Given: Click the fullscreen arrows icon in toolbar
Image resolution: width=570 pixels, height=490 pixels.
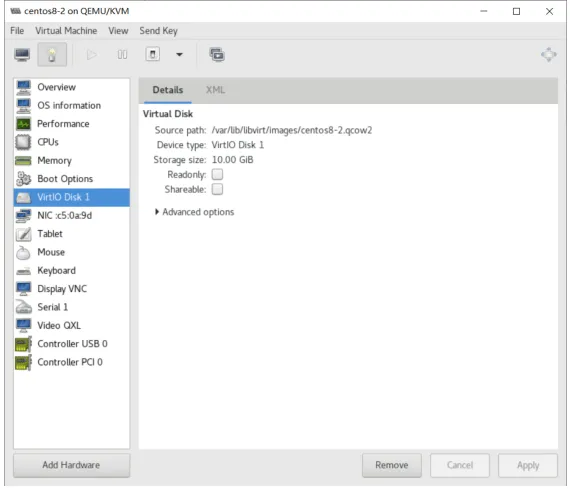Looking at the screenshot, I should point(548,55).
